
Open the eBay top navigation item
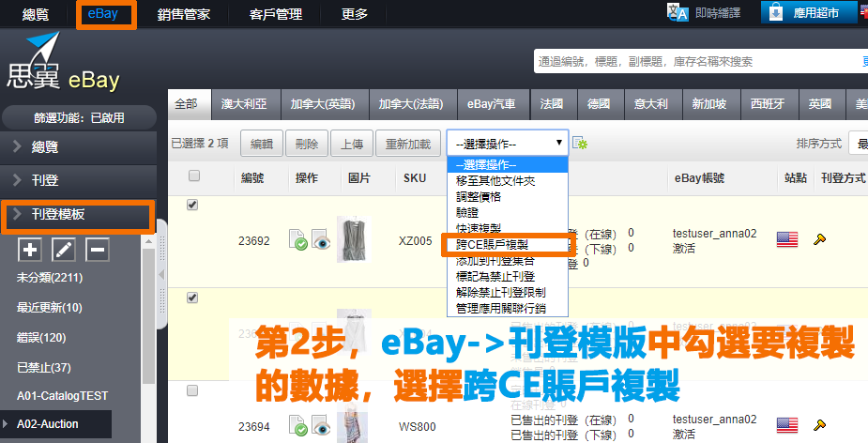tap(103, 14)
